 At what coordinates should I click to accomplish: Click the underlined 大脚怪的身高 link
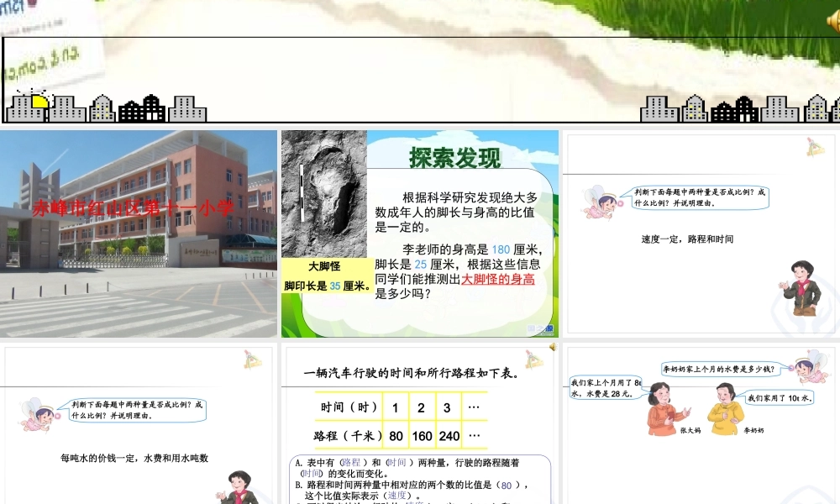click(497, 279)
